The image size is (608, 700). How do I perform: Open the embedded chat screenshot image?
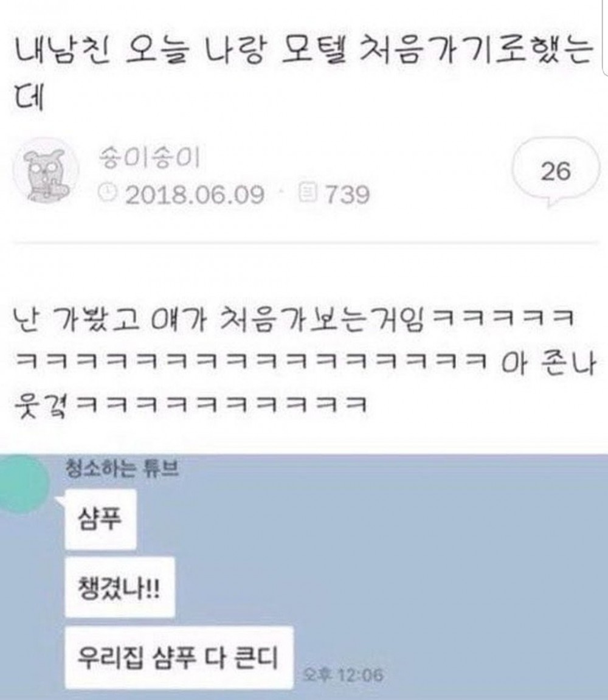304,577
